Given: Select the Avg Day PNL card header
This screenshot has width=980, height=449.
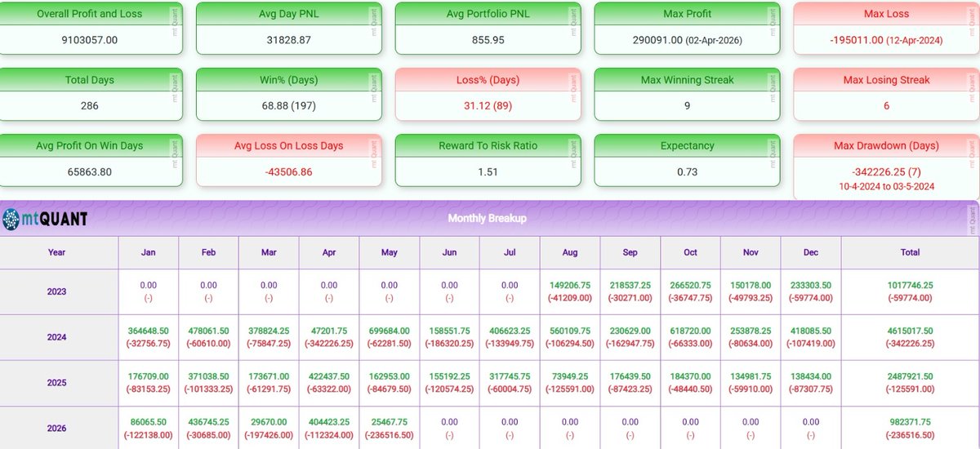Looking at the screenshot, I should point(290,14).
